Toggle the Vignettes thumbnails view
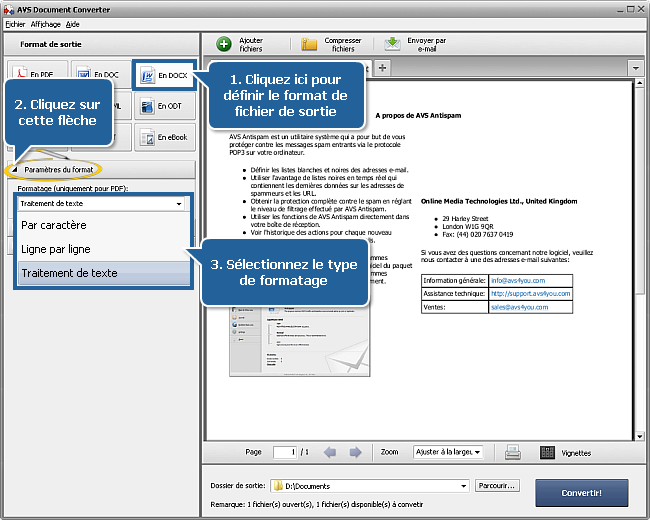 click(x=565, y=452)
